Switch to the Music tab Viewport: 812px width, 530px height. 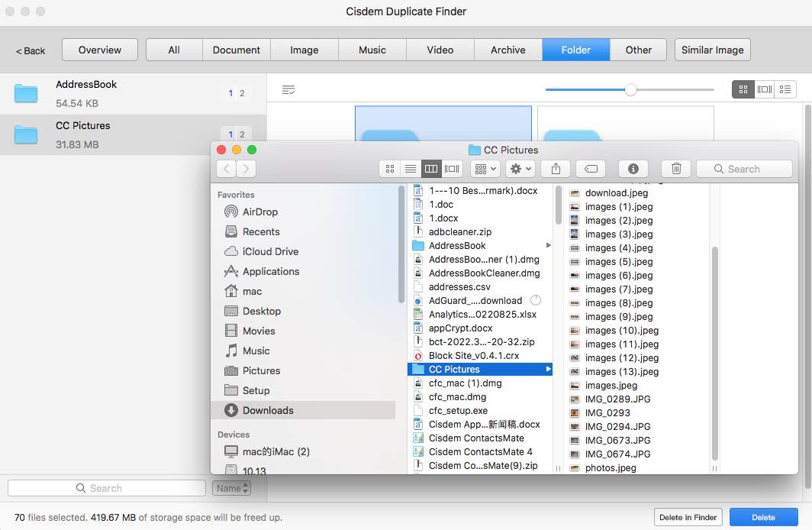372,50
